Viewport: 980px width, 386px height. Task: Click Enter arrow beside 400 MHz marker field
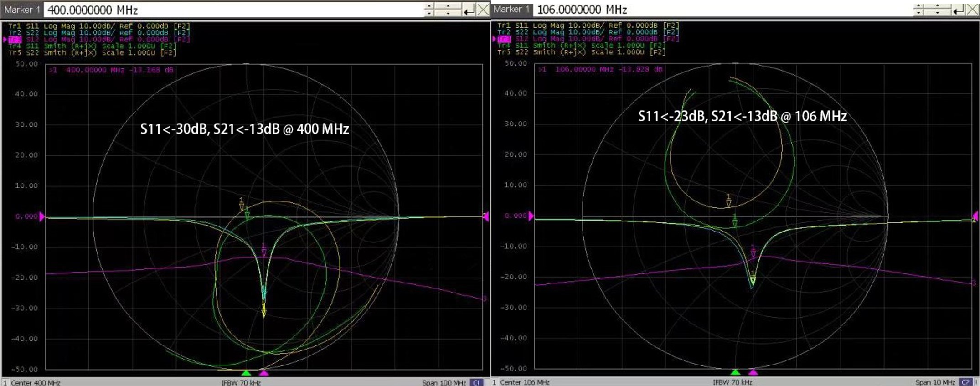[x=469, y=10]
